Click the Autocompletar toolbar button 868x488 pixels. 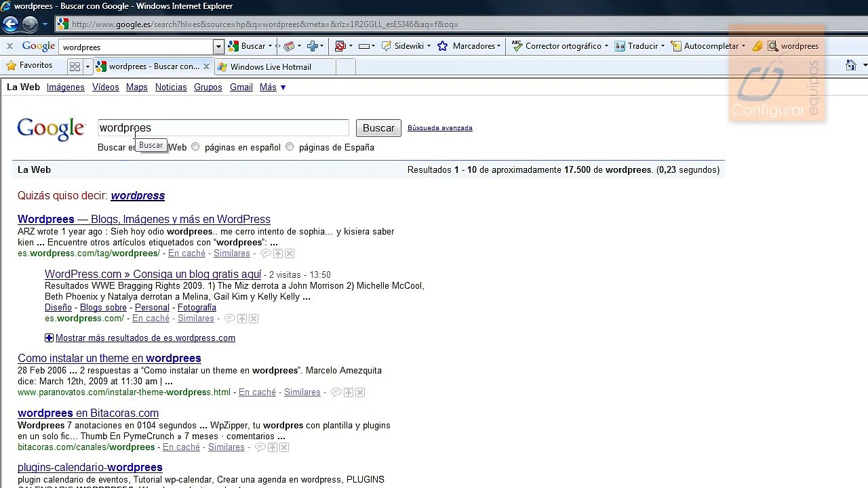[705, 46]
